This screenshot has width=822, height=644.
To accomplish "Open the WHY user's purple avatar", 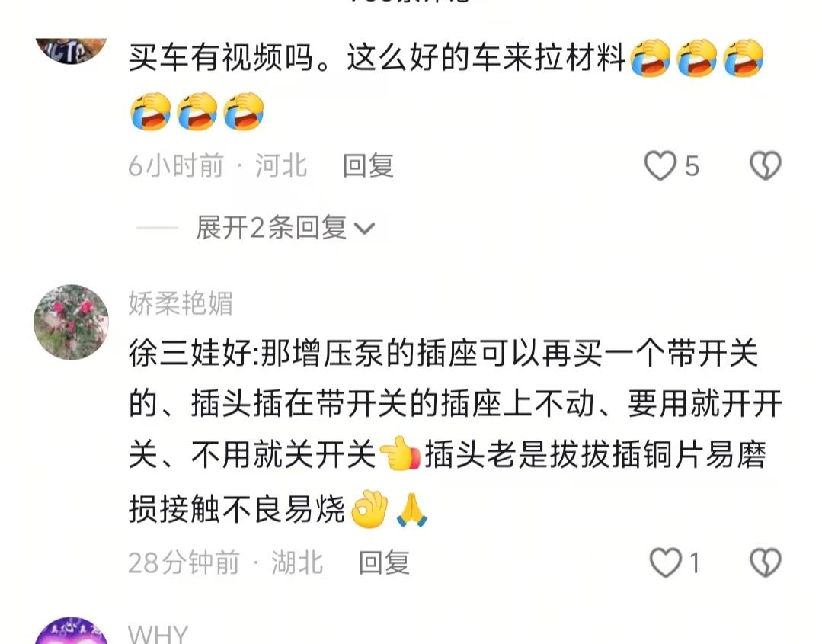I will tap(72, 631).
